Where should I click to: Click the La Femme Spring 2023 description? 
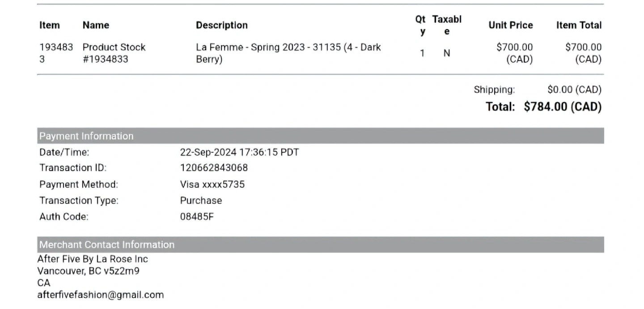(288, 53)
